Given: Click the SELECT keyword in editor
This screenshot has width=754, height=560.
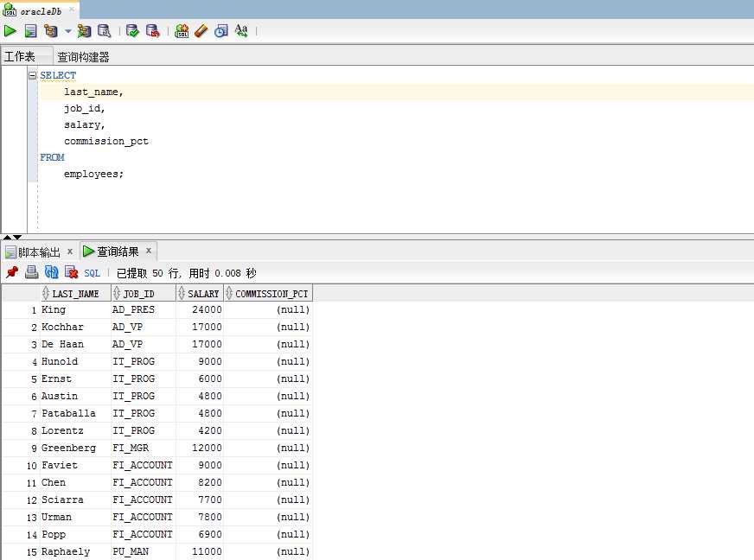Looking at the screenshot, I should point(58,75).
